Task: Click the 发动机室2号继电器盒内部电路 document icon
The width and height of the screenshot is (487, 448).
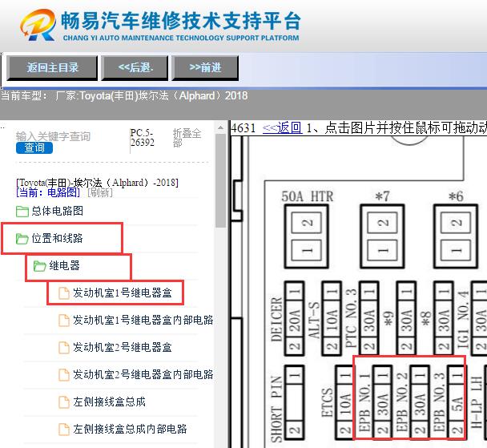Action: click(64, 375)
